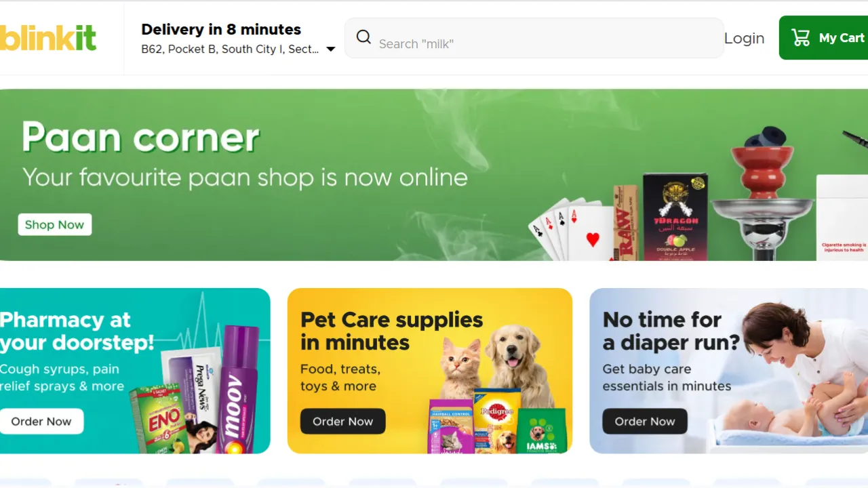Click Order Now on Pet Care card
The width and height of the screenshot is (868, 488).
click(x=342, y=421)
